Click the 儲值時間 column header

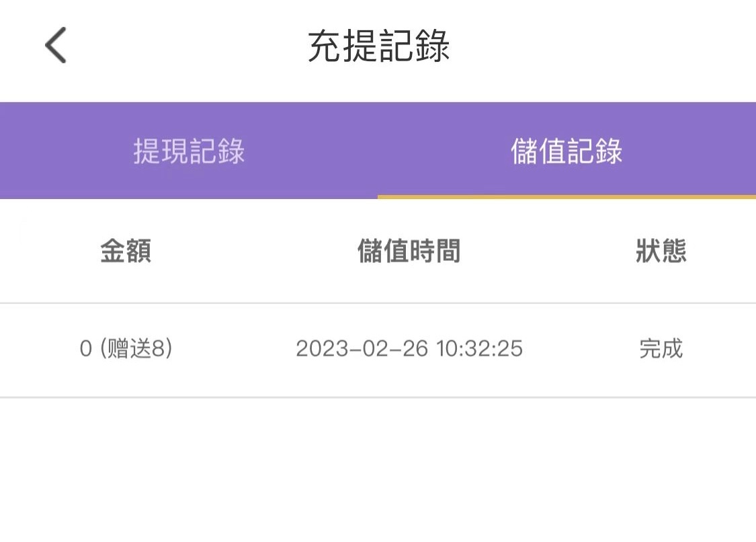(409, 251)
